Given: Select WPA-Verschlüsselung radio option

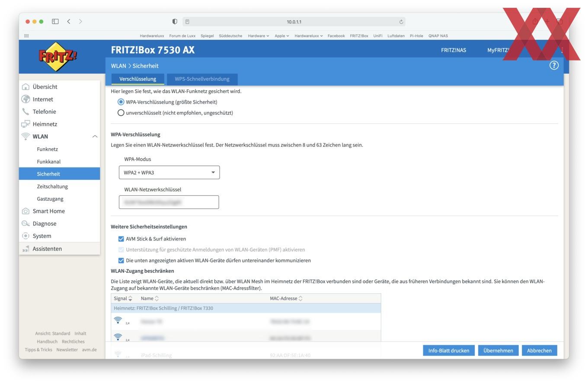Looking at the screenshot, I should click(x=121, y=102).
